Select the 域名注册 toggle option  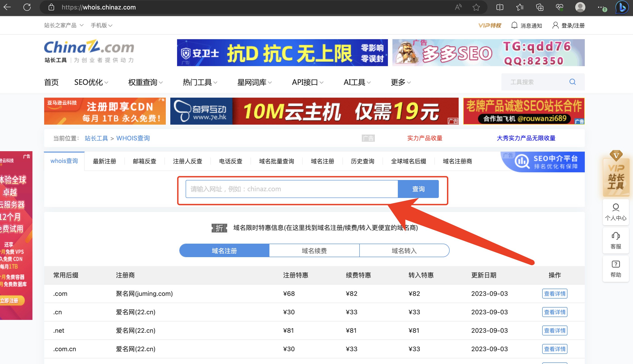pos(224,250)
